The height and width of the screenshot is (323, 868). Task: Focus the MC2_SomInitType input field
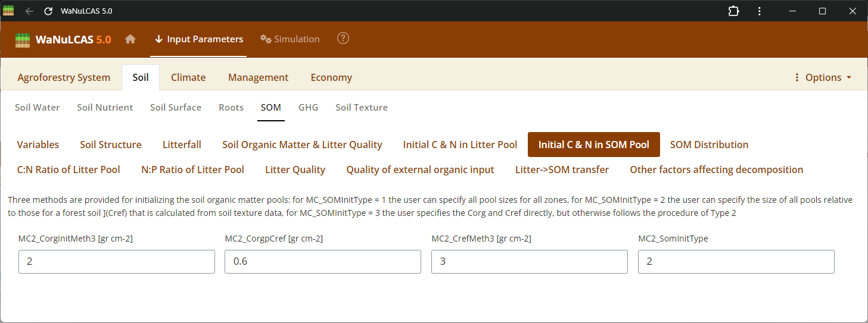pos(736,262)
